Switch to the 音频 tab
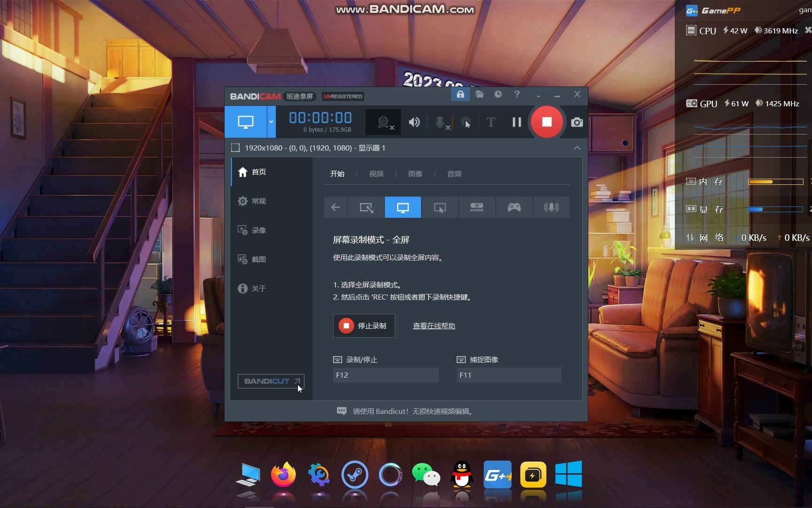This screenshot has width=812, height=508. 454,174
